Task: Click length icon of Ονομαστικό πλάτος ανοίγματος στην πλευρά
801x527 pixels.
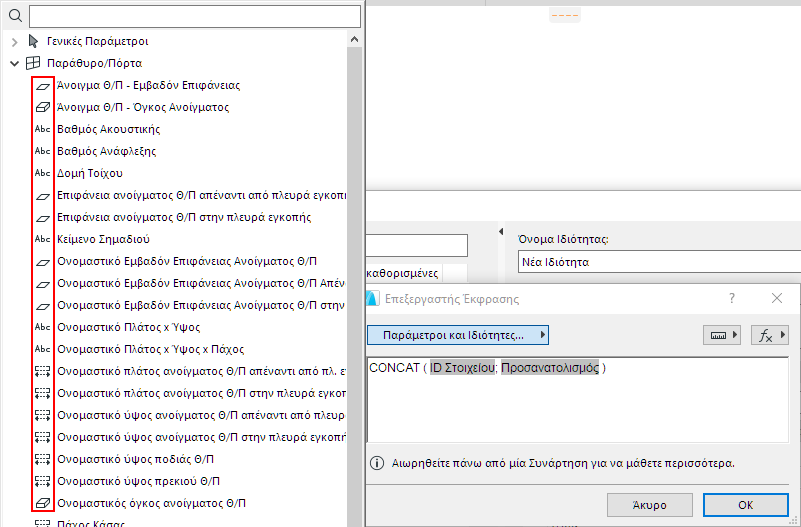Action: pos(42,393)
